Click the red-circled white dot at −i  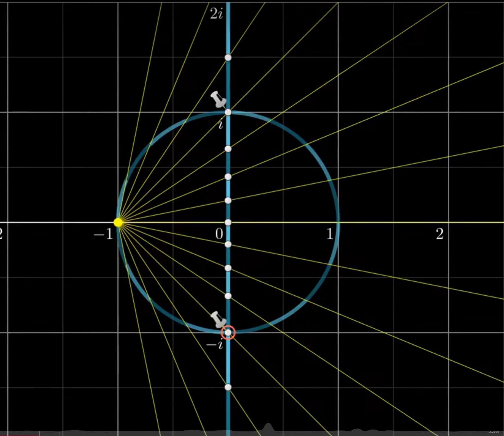[228, 332]
